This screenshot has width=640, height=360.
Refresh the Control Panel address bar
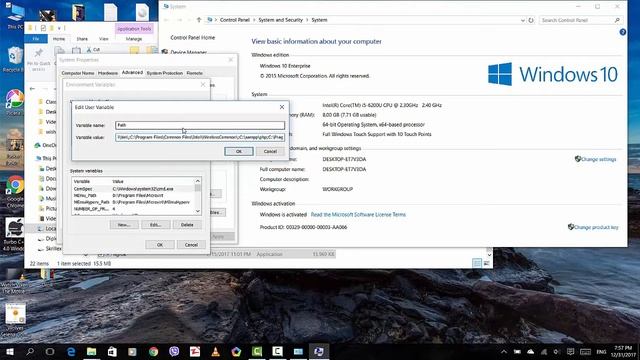(x=531, y=20)
